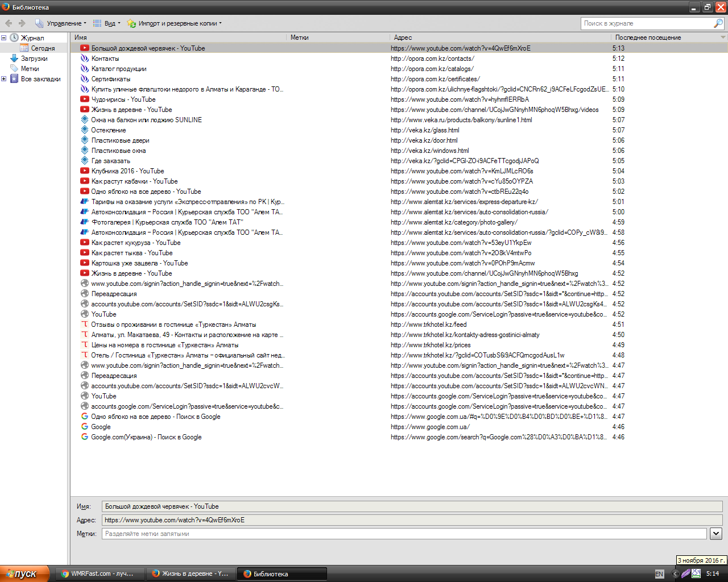
Task: Open the 'Вид' dropdown menu
Action: [106, 23]
